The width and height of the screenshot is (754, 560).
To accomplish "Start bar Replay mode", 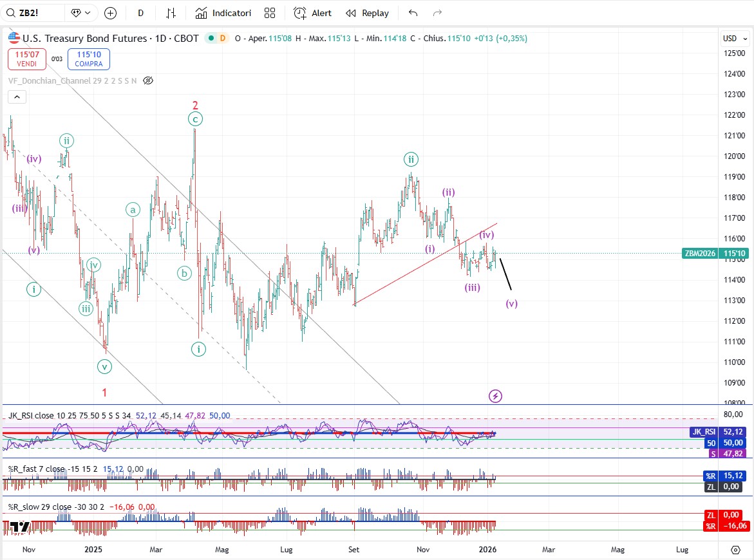I will pos(367,13).
